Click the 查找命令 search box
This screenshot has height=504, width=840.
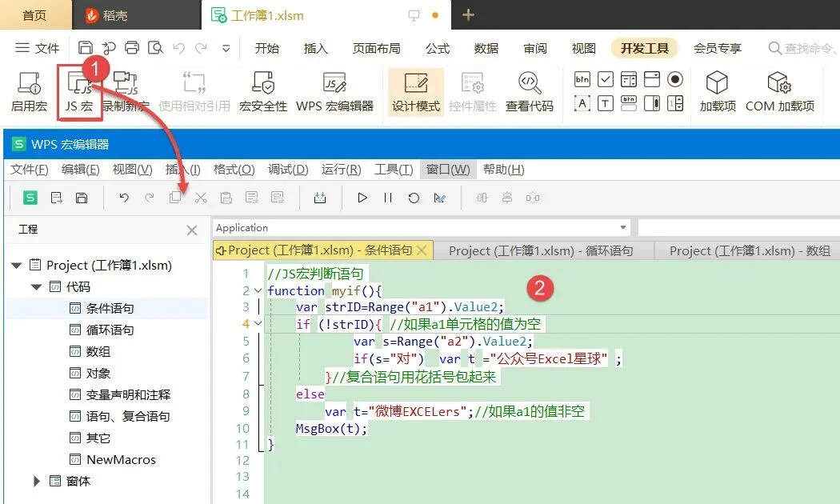tap(802, 48)
